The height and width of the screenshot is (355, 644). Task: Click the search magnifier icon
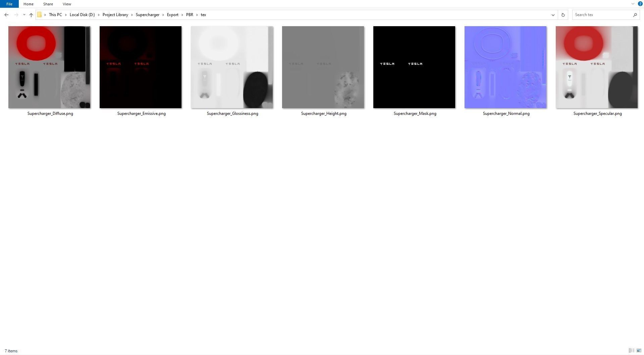(x=635, y=15)
